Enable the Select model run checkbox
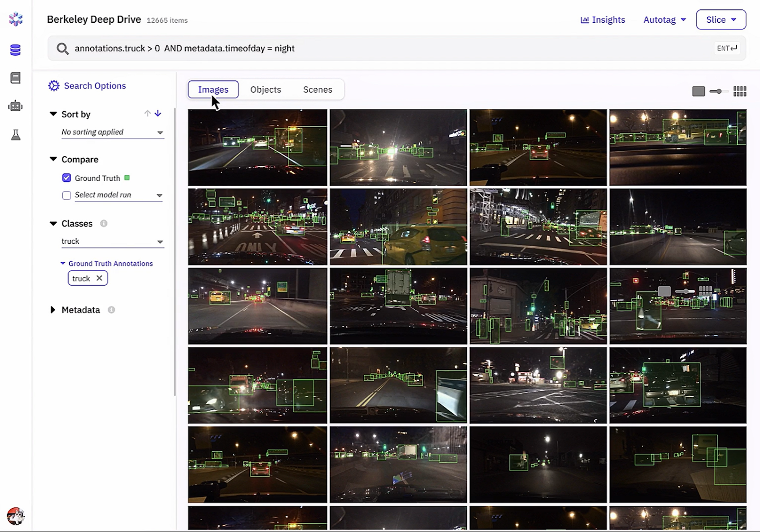This screenshot has width=760, height=532. (x=66, y=195)
